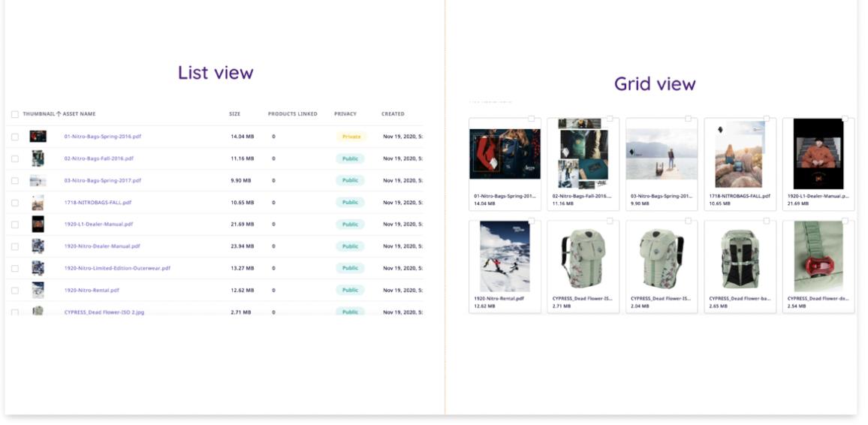Image resolution: width=868 pixels, height=425 pixels.
Task: Sort list by Thumbnail column header
Action: [x=39, y=114]
